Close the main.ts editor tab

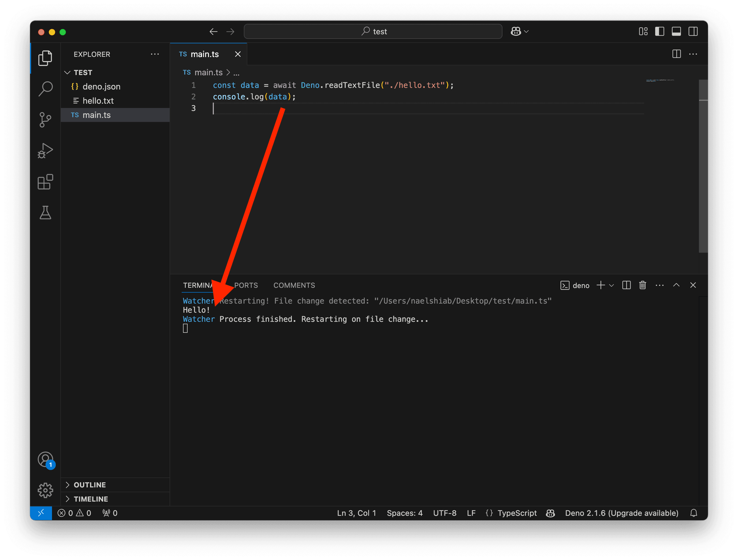[x=237, y=54]
